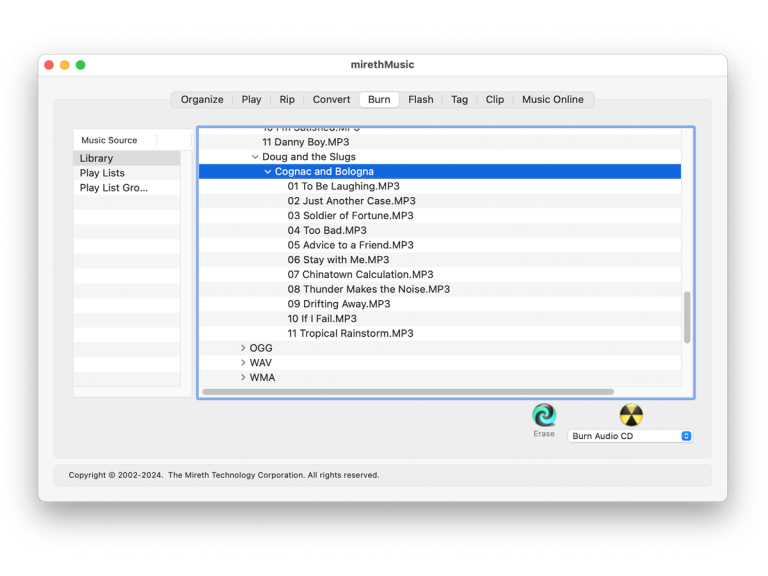The image size is (768, 576).
Task: Click the Erase disc icon
Action: [544, 415]
